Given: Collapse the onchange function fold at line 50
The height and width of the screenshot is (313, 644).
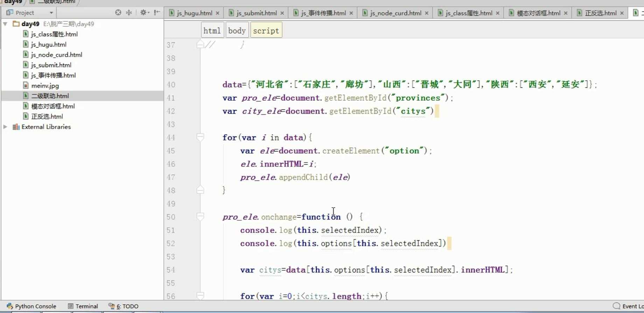Looking at the screenshot, I should [200, 216].
